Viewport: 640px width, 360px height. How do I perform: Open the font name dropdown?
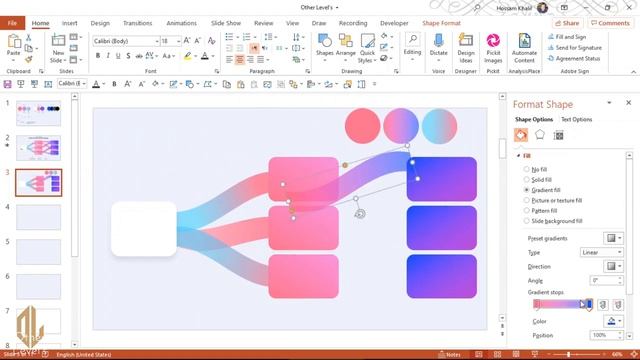coord(157,41)
